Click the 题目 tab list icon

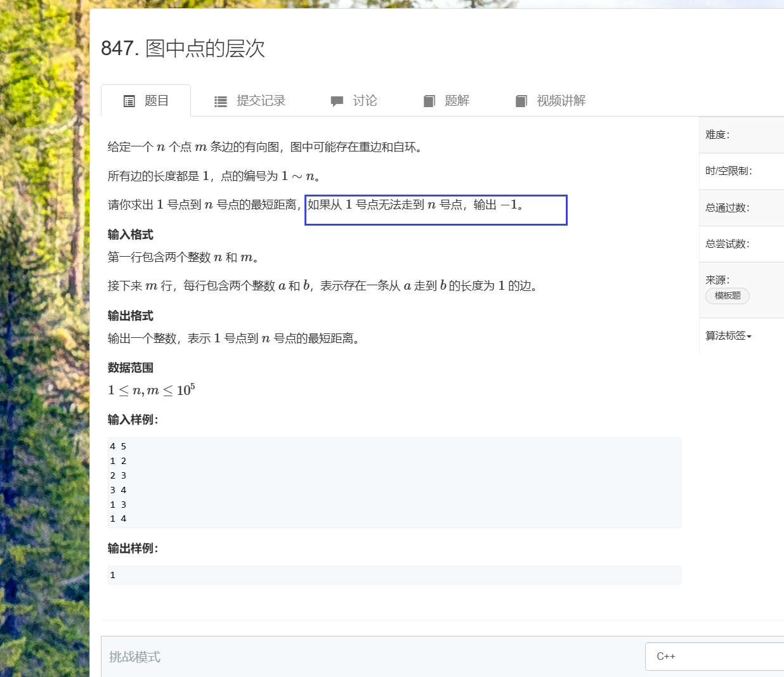pyautogui.click(x=129, y=101)
